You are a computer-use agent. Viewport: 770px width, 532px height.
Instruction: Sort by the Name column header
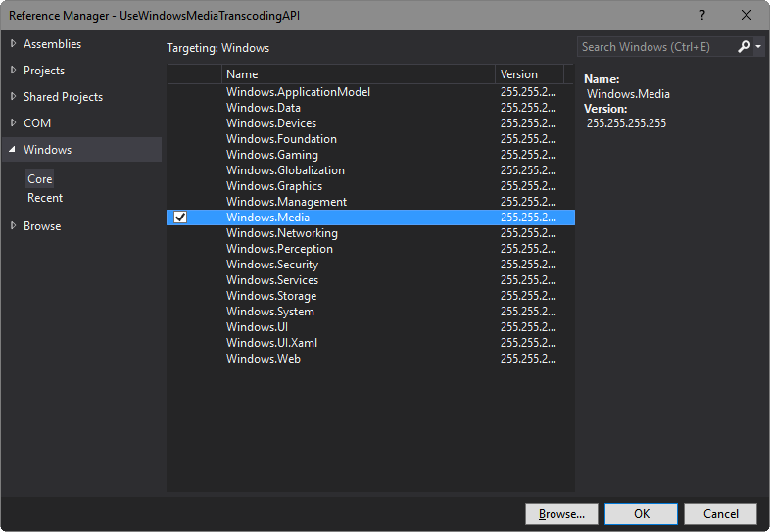[358, 74]
